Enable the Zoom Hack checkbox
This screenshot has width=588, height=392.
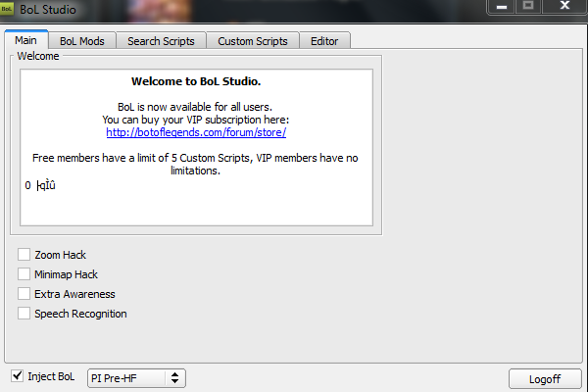tap(24, 255)
